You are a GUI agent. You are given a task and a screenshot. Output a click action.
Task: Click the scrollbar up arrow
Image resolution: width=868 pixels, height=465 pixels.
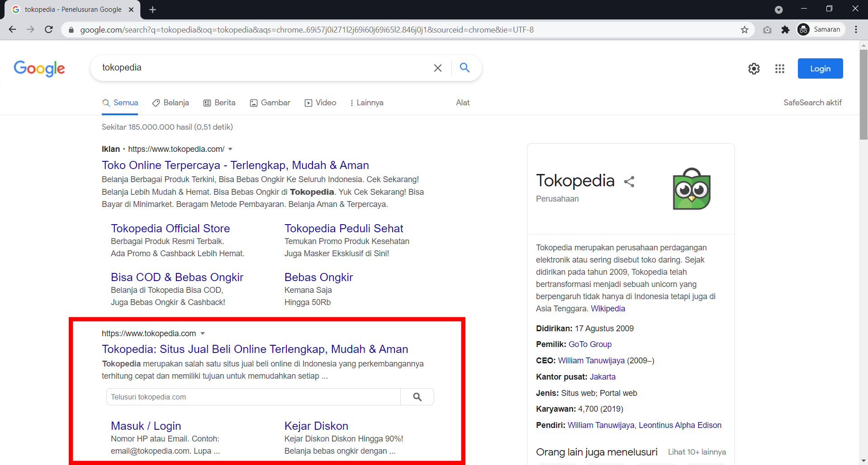[863, 45]
